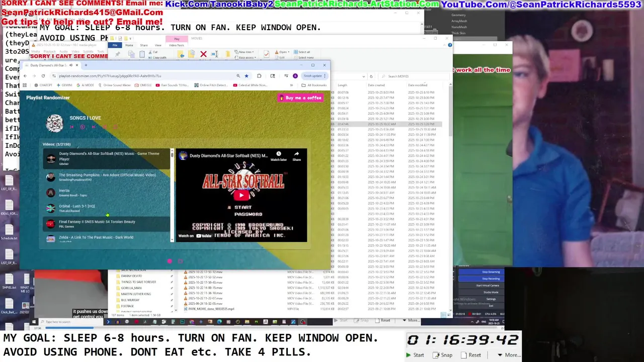
Task: Click Explorer Pin to Quick access
Action: coord(117,54)
